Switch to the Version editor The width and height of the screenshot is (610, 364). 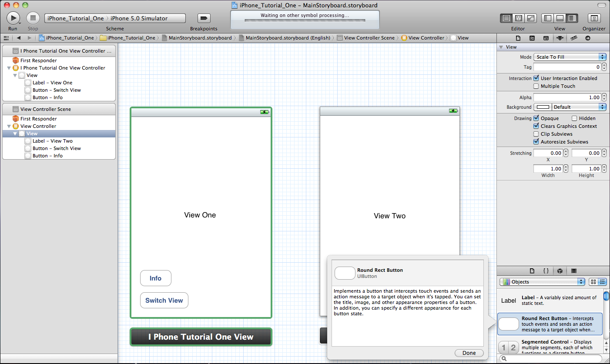click(x=530, y=18)
